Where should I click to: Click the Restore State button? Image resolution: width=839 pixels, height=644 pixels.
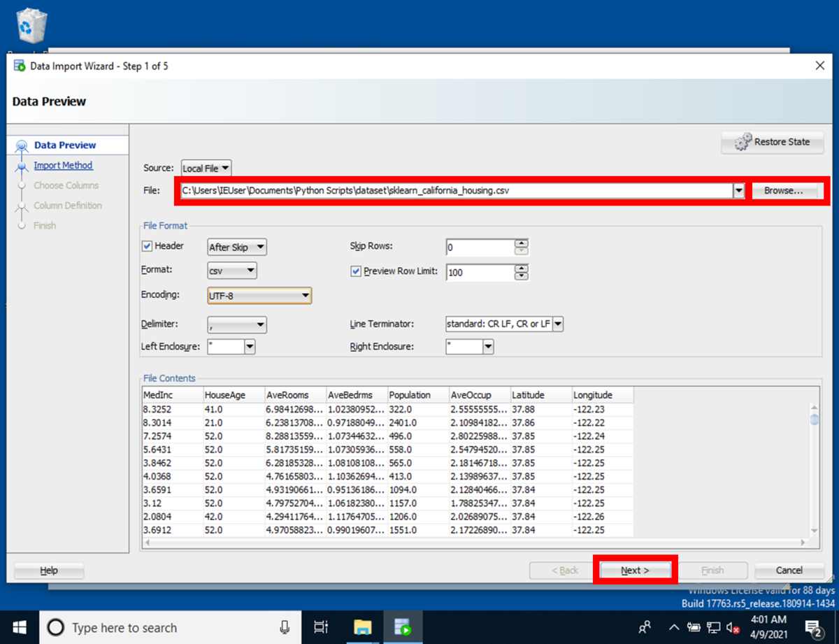773,142
